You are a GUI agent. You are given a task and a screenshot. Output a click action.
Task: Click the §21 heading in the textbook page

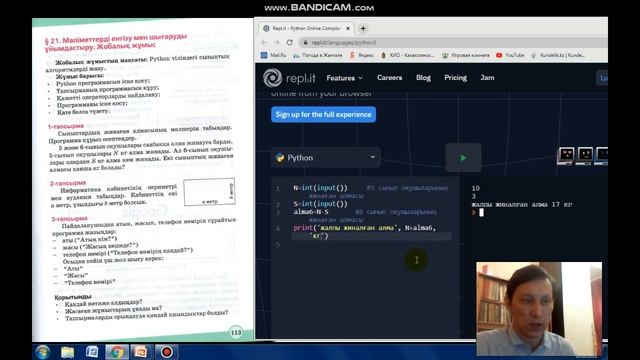115,42
